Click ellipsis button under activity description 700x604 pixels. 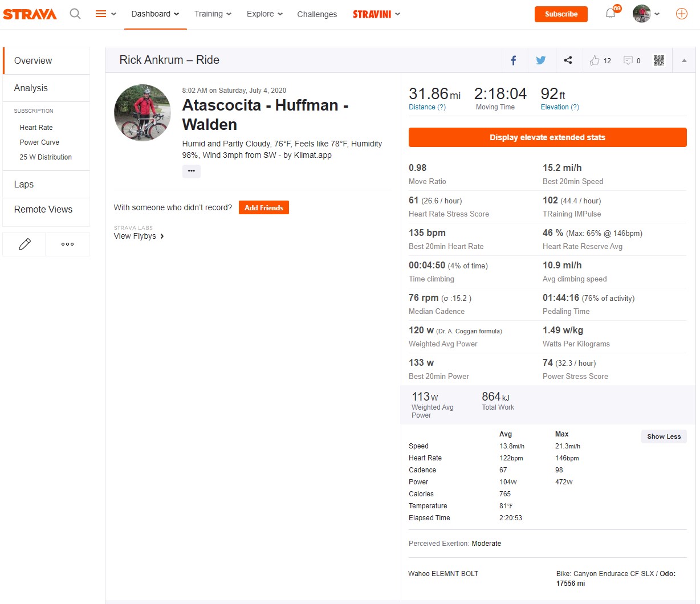click(x=192, y=171)
